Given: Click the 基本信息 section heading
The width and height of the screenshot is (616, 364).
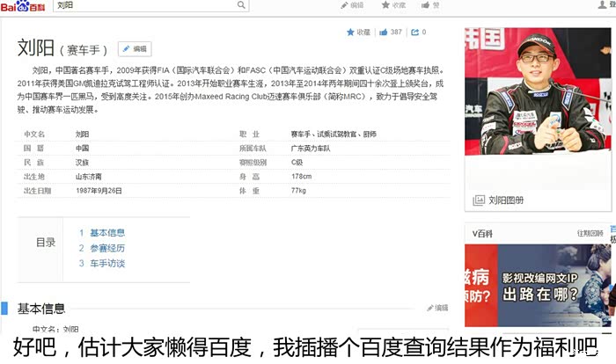Looking at the screenshot, I should pyautogui.click(x=41, y=309).
